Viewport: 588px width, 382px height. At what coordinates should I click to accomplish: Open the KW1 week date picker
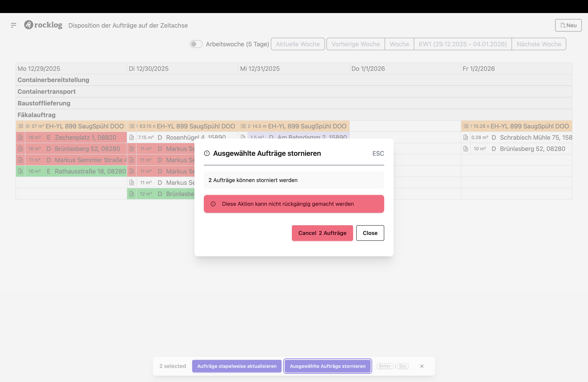(x=463, y=44)
